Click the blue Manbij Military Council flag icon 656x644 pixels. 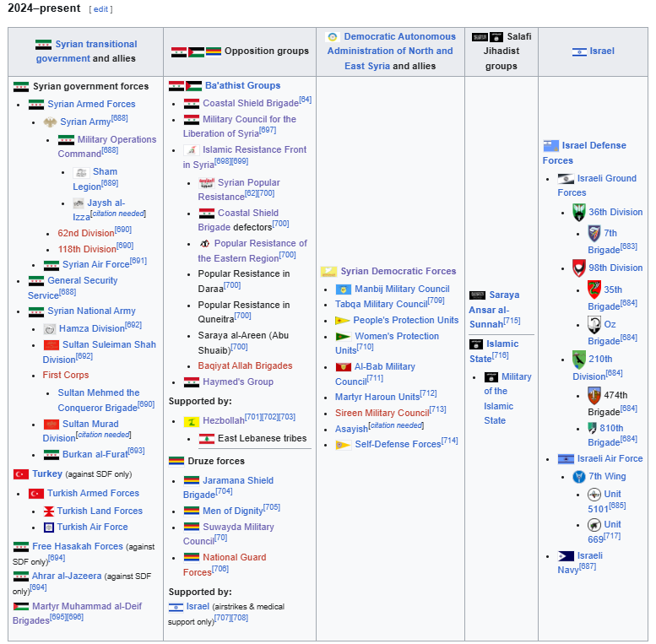[x=343, y=290]
